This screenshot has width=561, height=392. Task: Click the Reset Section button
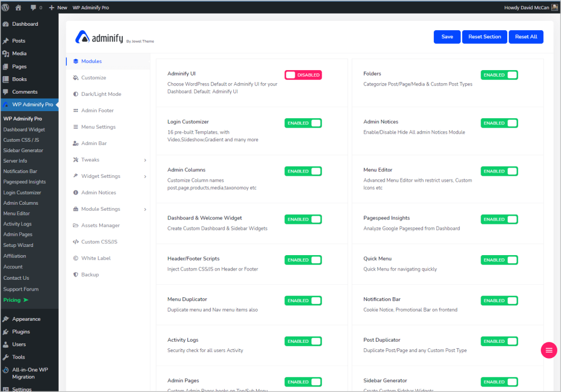point(484,37)
